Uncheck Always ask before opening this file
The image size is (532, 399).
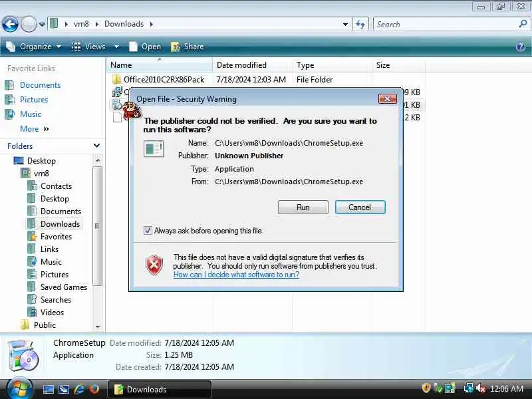pyautogui.click(x=148, y=231)
